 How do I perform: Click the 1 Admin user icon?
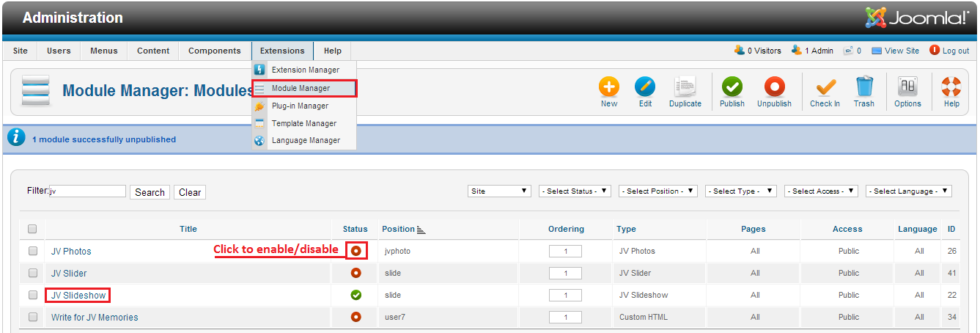pos(796,51)
